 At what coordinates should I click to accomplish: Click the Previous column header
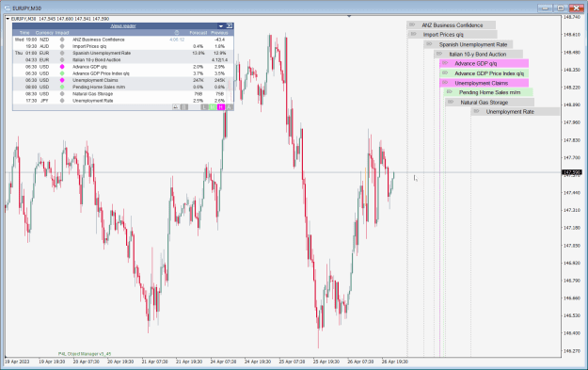pos(219,33)
